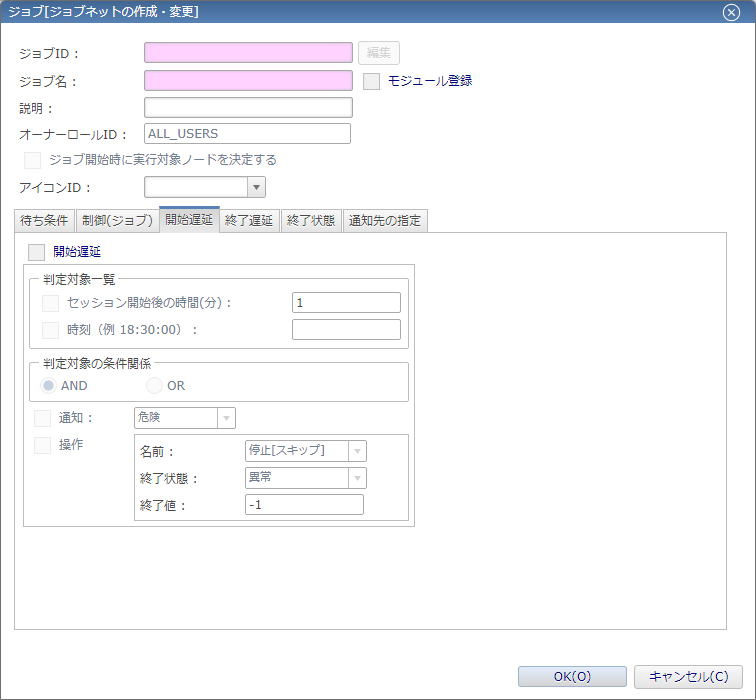The height and width of the screenshot is (700, 756).
Task: Open the 名前 dropdown showing 停止[スキップ]
Action: (306, 451)
